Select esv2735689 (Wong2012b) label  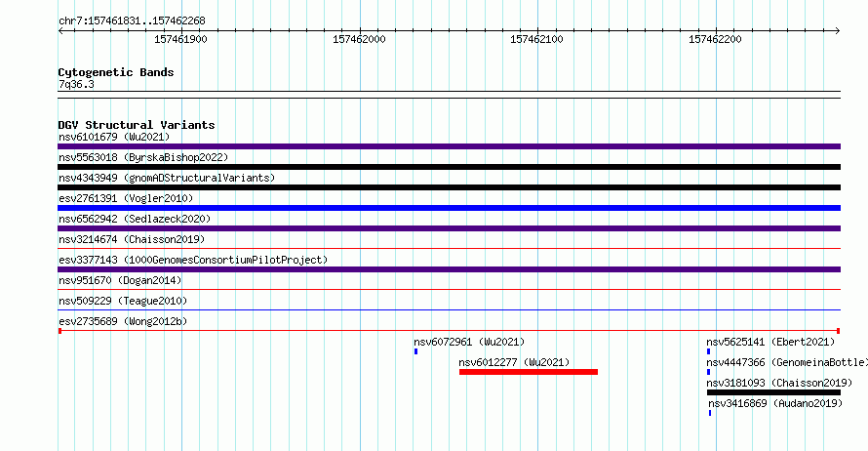(123, 321)
